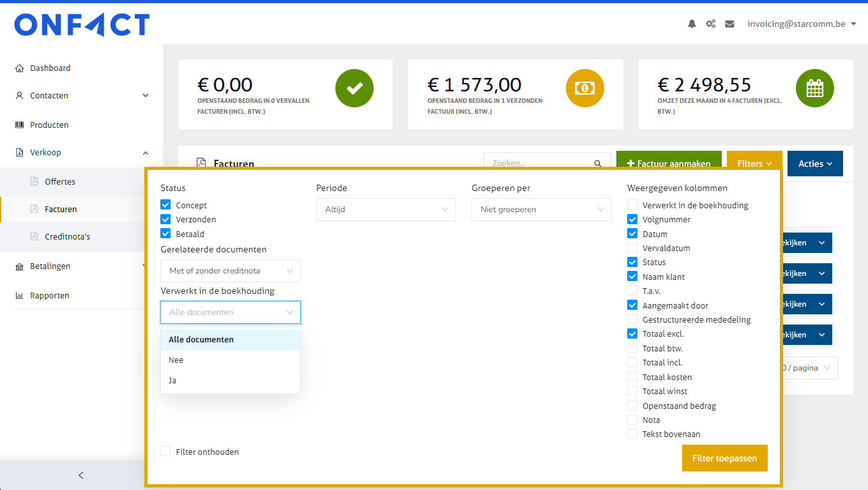Select 'Nee' from the dropdown list

pos(176,360)
